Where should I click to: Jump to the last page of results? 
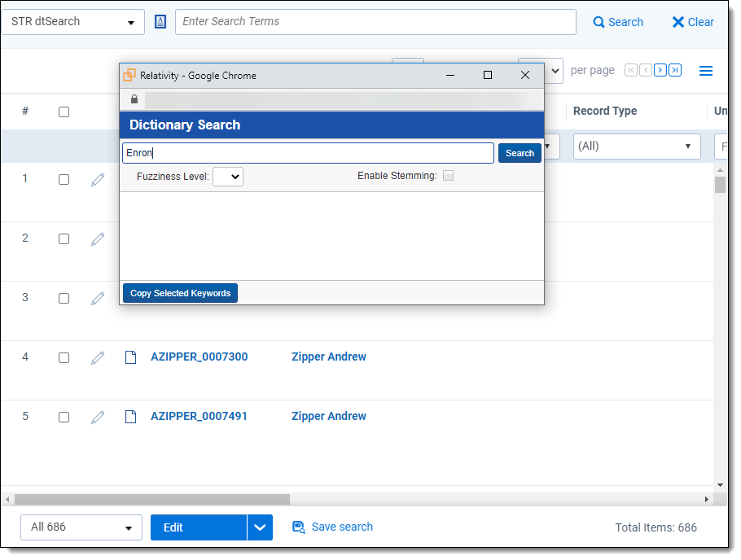pos(675,71)
